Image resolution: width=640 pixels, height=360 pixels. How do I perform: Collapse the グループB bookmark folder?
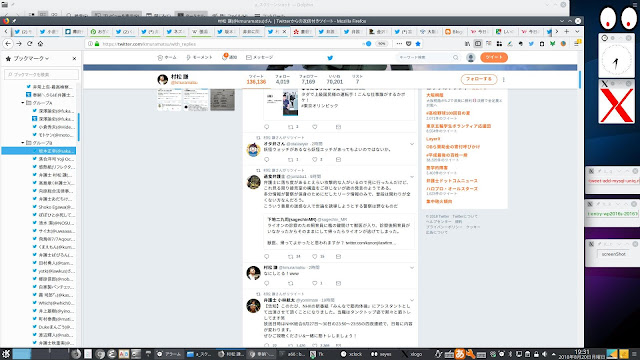(23, 143)
